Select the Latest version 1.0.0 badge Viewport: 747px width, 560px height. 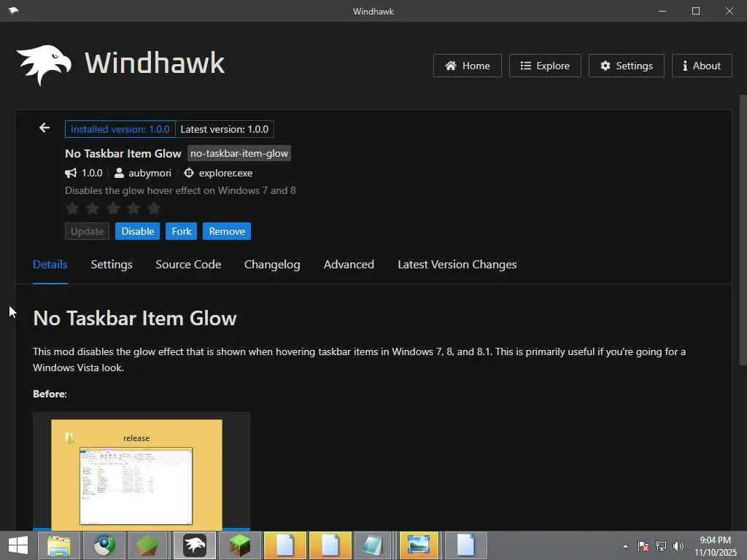tap(225, 129)
